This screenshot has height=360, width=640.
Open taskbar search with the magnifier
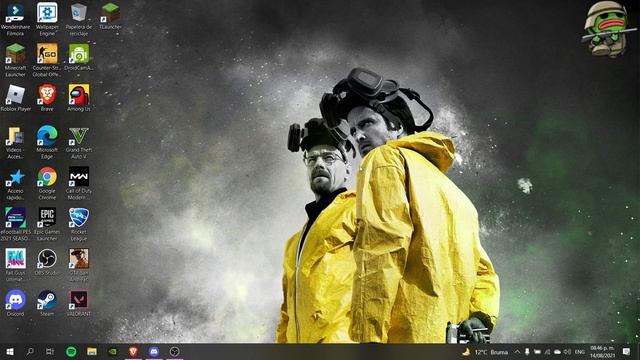pyautogui.click(x=30, y=351)
